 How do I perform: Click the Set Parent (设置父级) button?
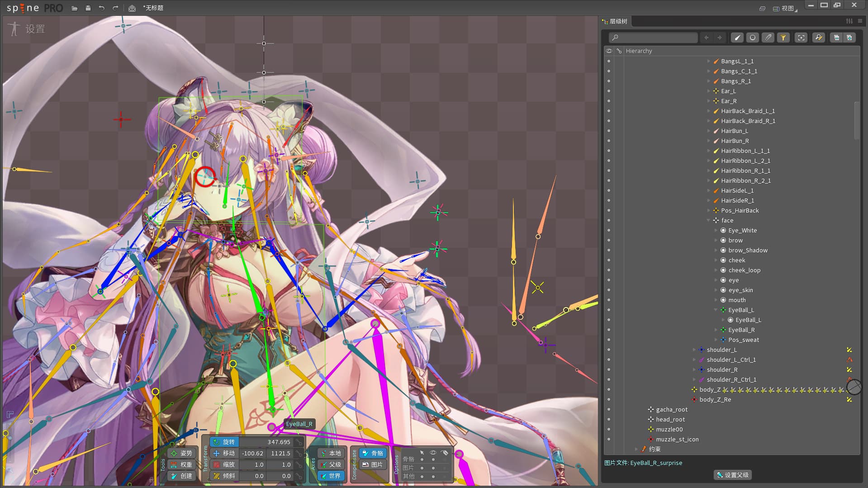click(733, 475)
